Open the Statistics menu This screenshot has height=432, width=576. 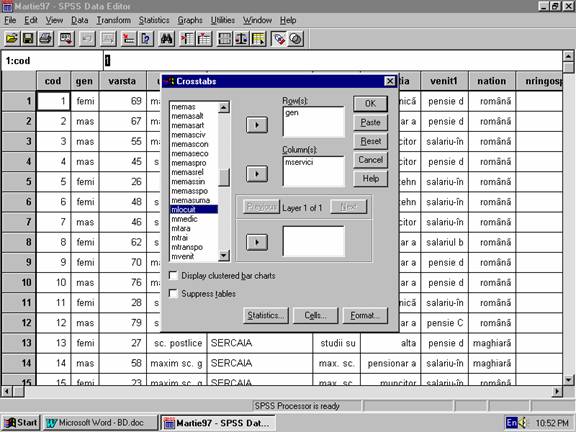coord(154,20)
